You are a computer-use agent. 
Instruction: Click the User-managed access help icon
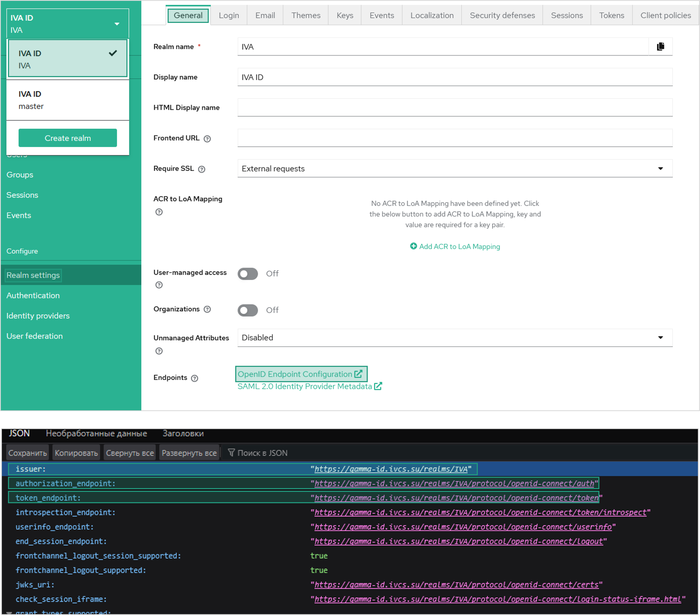[159, 285]
